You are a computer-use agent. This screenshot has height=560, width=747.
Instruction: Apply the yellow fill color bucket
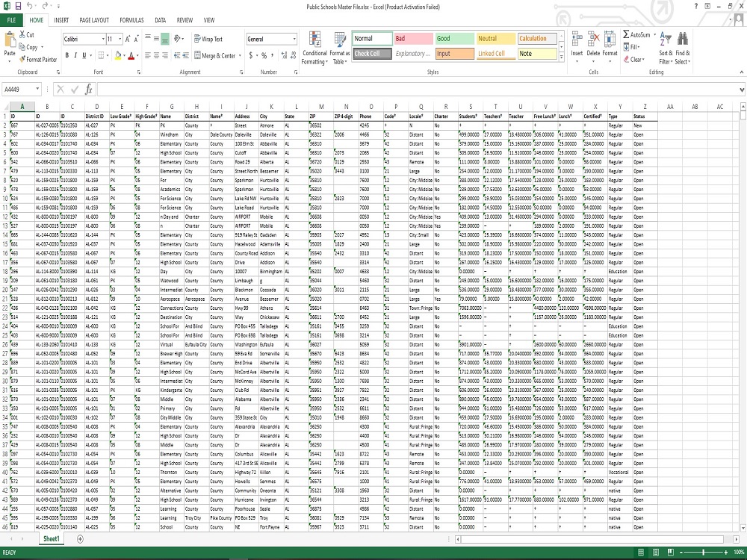(118, 55)
